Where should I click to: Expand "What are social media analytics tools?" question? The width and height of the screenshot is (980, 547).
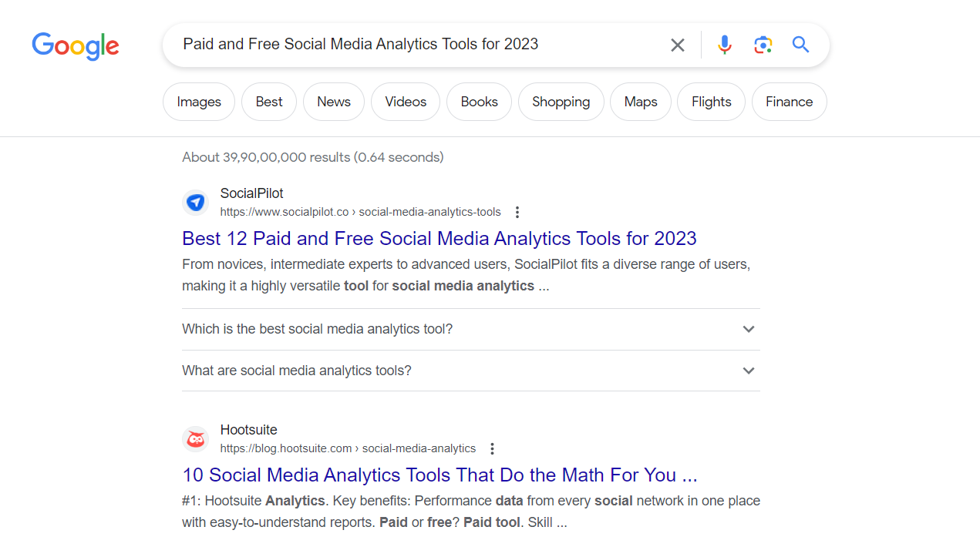470,371
